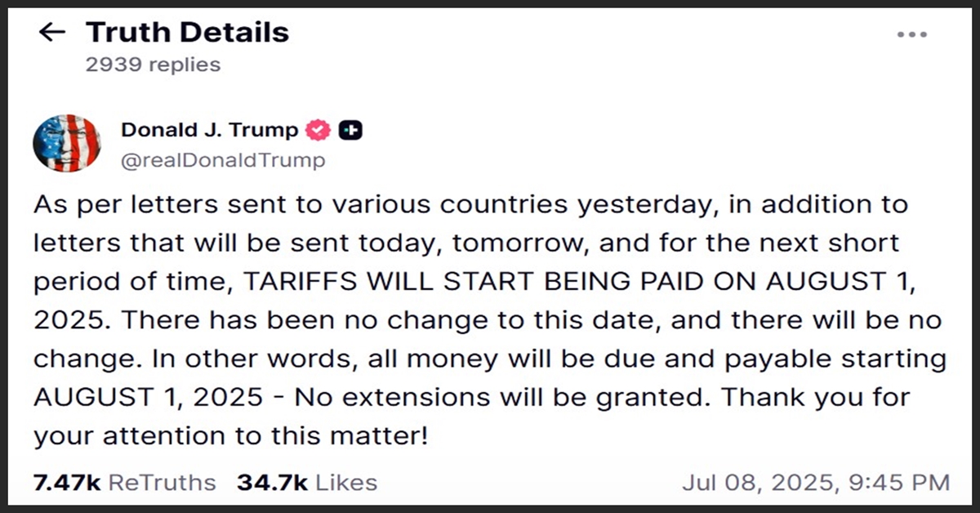
Task: Click "No extensions will be granted" text
Action: (495, 398)
